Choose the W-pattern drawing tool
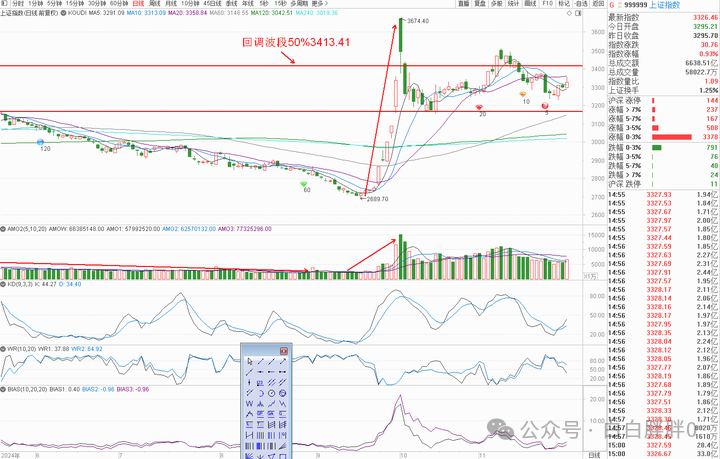The width and height of the screenshot is (720, 459). click(x=250, y=404)
